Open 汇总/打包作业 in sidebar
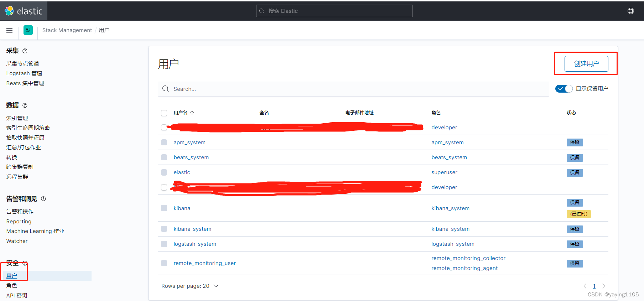Viewport: 644px width, 301px height. coord(24,147)
